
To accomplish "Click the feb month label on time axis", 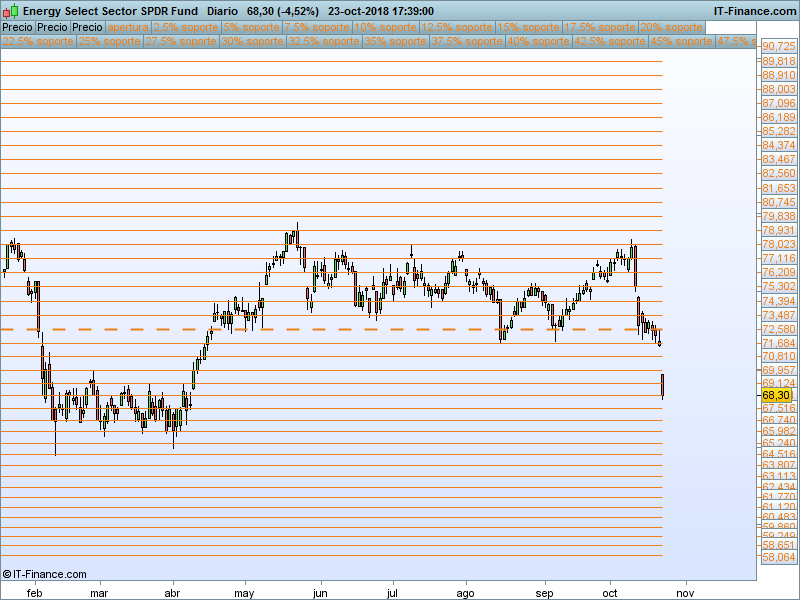I will click(34, 593).
